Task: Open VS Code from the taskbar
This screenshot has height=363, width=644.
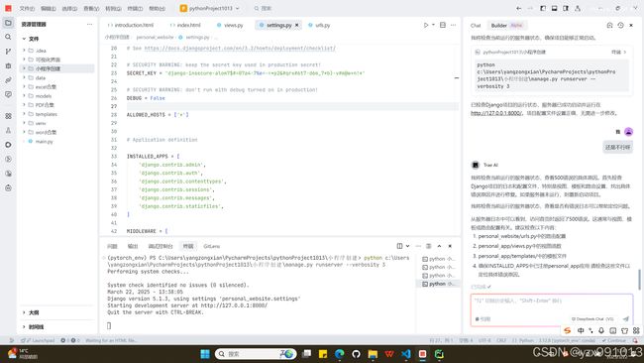Action: tap(406, 353)
